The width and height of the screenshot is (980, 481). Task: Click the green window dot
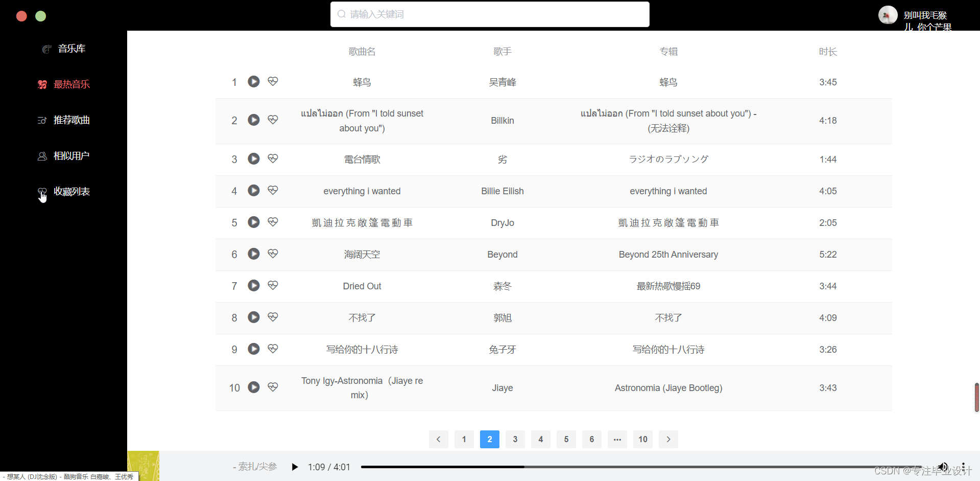tap(41, 16)
